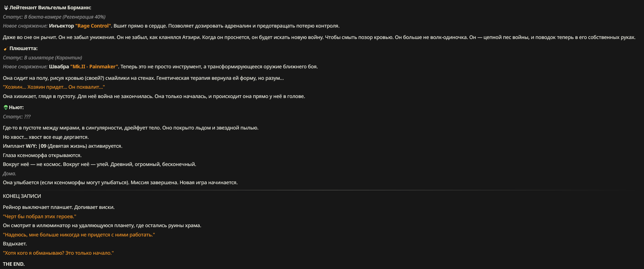
Task: Select the heading Лейтенант Вильгельм Борманн
Action: [x=50, y=8]
